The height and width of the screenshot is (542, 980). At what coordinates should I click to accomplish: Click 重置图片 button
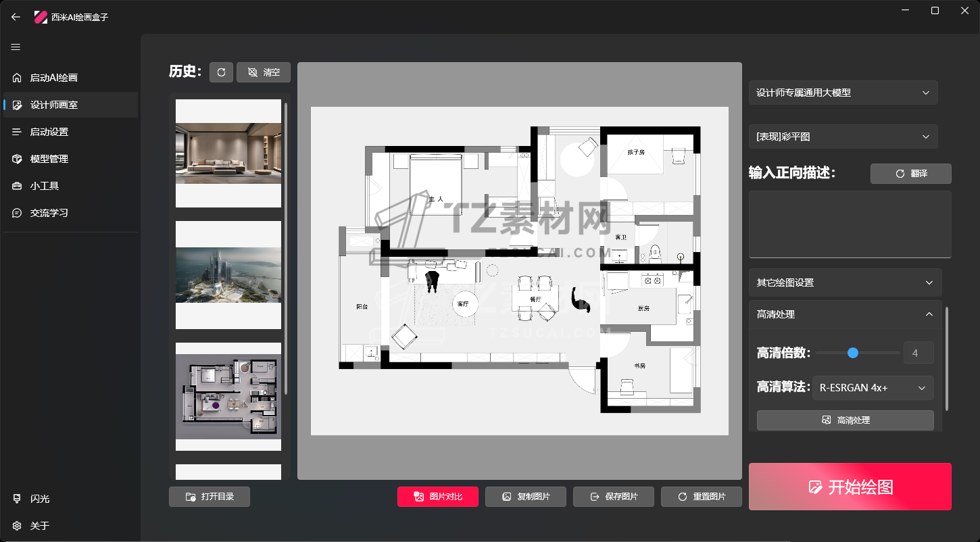[702, 497]
